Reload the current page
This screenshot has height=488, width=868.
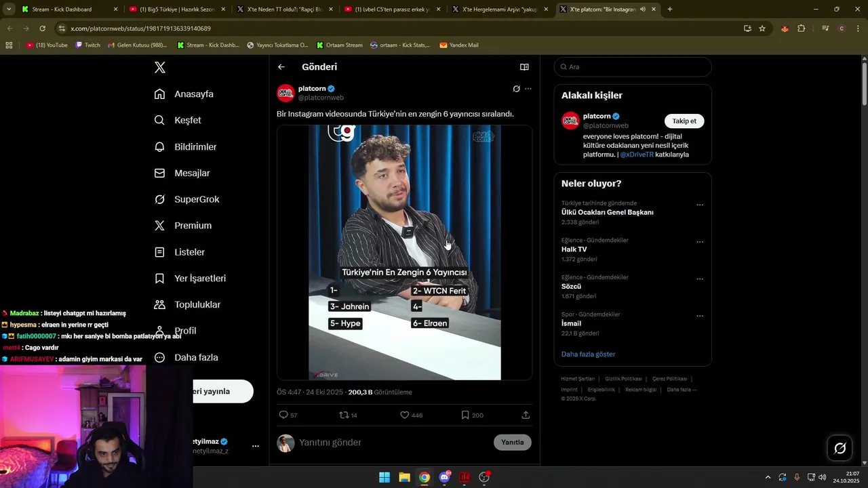click(x=42, y=28)
